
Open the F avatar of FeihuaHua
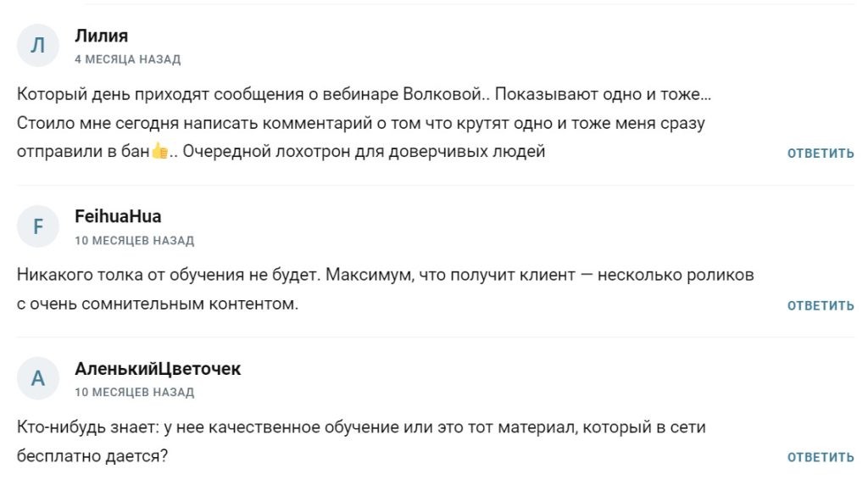(x=37, y=226)
